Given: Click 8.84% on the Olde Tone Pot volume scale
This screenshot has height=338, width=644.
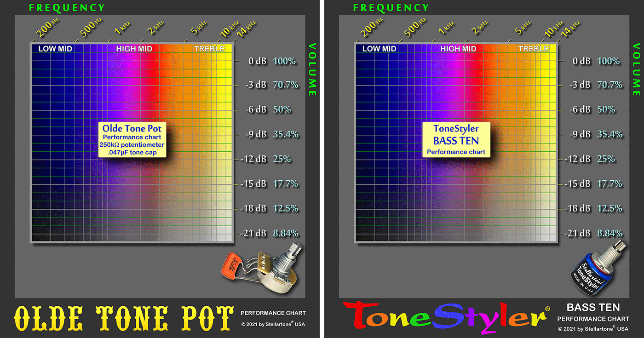Looking at the screenshot, I should pyautogui.click(x=286, y=233).
